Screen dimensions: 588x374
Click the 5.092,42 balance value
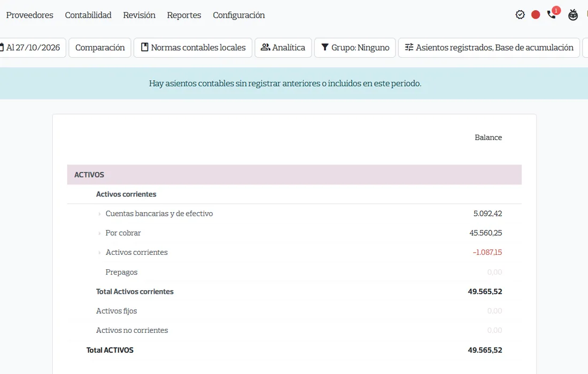pos(488,214)
